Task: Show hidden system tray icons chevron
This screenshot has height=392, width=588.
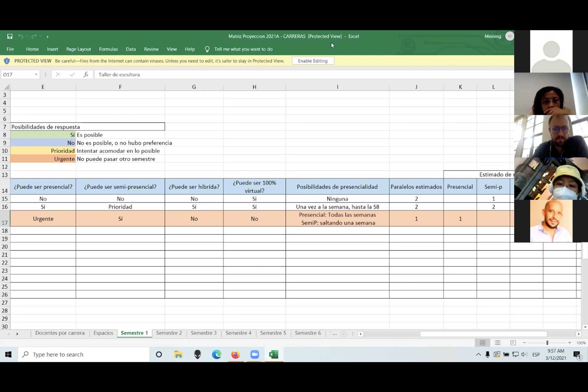Action: tap(478, 354)
